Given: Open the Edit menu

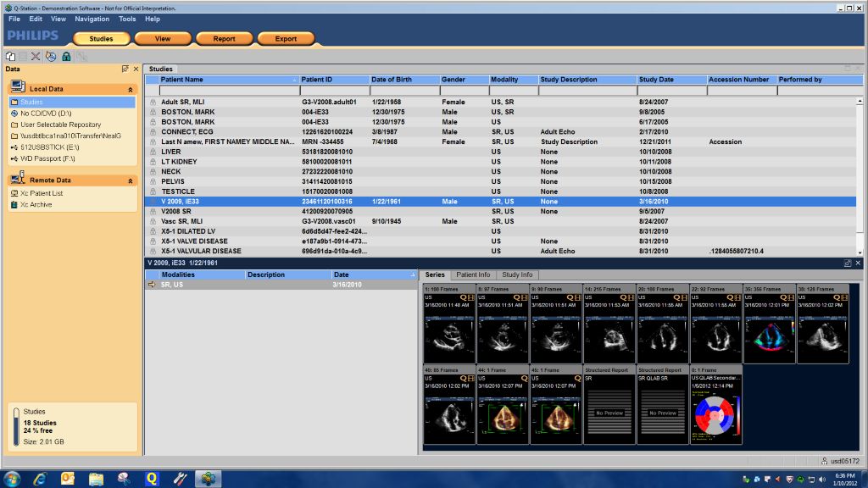Looking at the screenshot, I should 36,19.
